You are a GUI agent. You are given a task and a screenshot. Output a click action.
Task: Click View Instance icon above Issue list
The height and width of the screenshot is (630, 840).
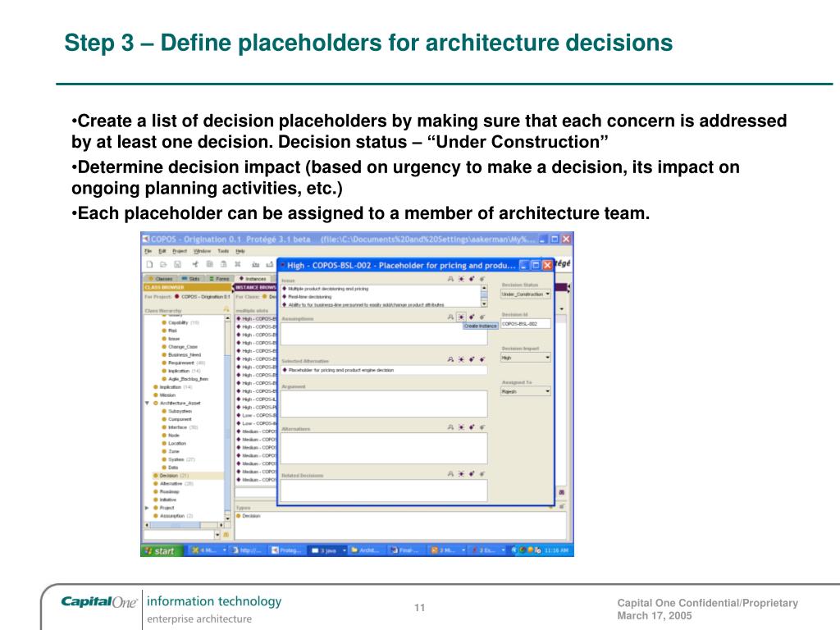(450, 279)
